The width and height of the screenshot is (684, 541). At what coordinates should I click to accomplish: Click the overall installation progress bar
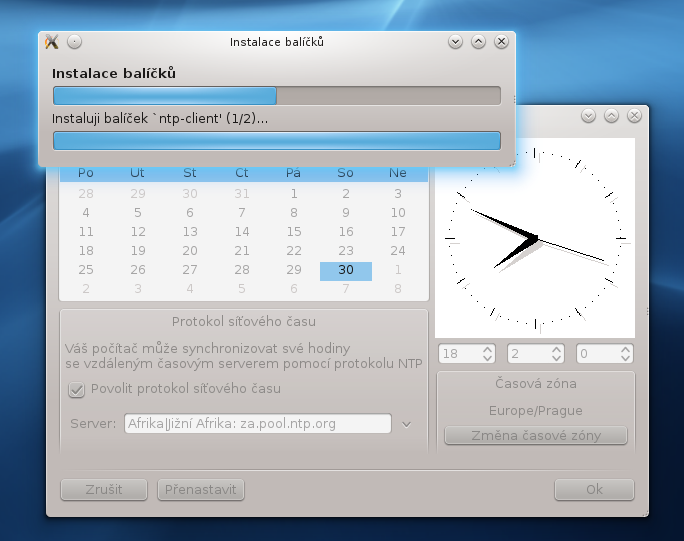pyautogui.click(x=277, y=96)
